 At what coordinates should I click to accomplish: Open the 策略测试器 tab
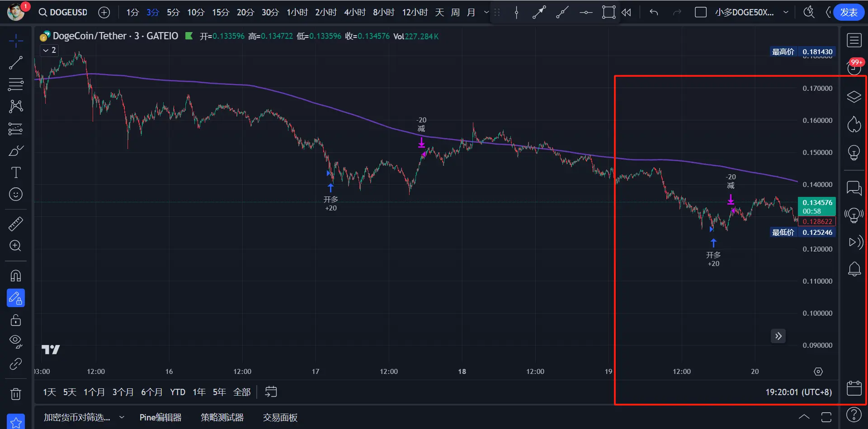click(x=222, y=417)
